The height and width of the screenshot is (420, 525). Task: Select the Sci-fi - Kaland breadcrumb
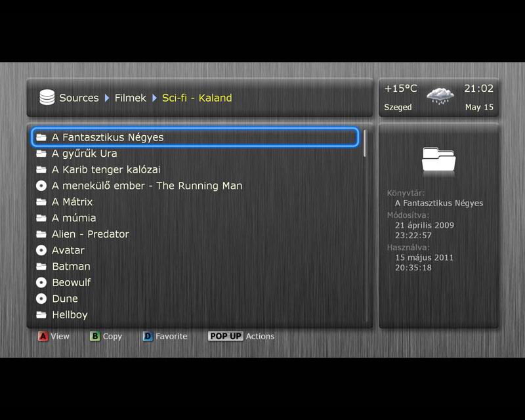tap(197, 98)
